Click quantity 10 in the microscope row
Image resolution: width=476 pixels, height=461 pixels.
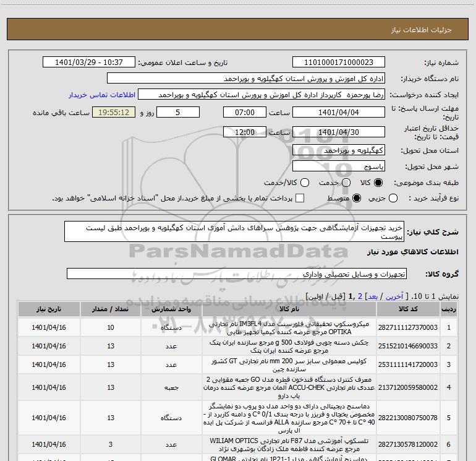point(111,327)
